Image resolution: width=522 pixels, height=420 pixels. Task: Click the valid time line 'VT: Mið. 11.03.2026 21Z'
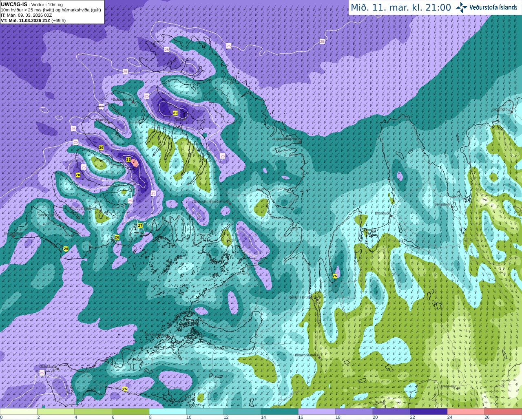pos(25,20)
